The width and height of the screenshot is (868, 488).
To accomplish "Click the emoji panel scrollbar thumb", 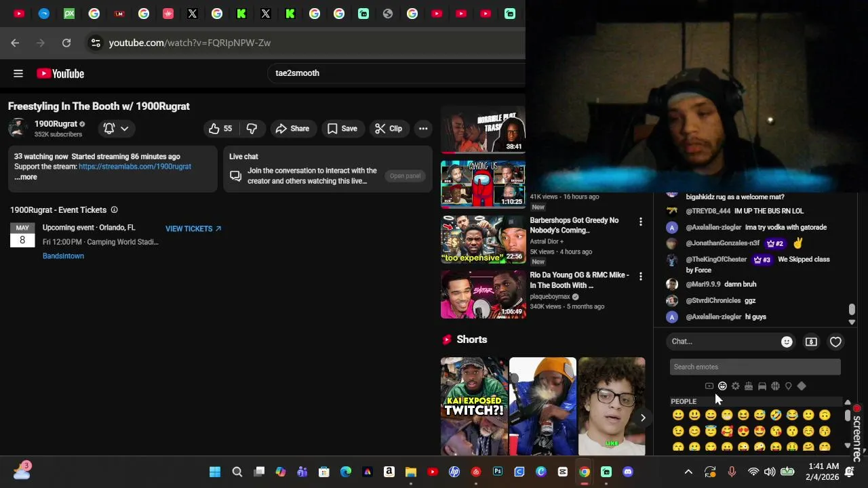I will (x=848, y=415).
